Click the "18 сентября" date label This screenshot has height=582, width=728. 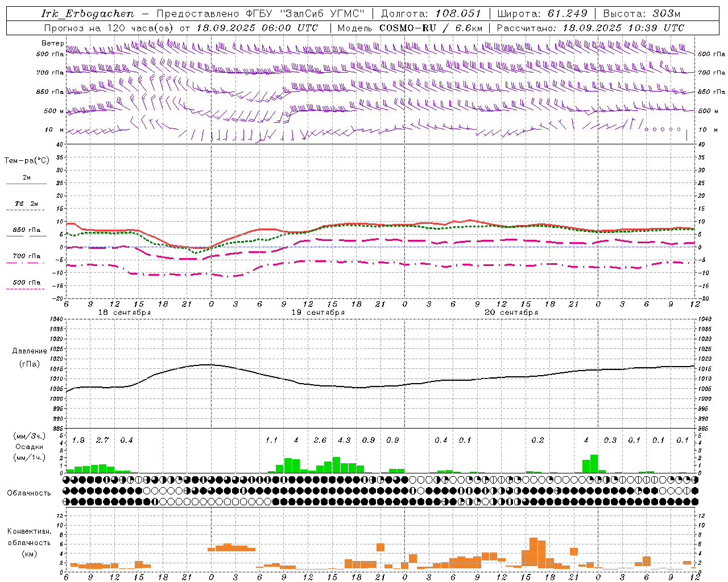tap(125, 313)
